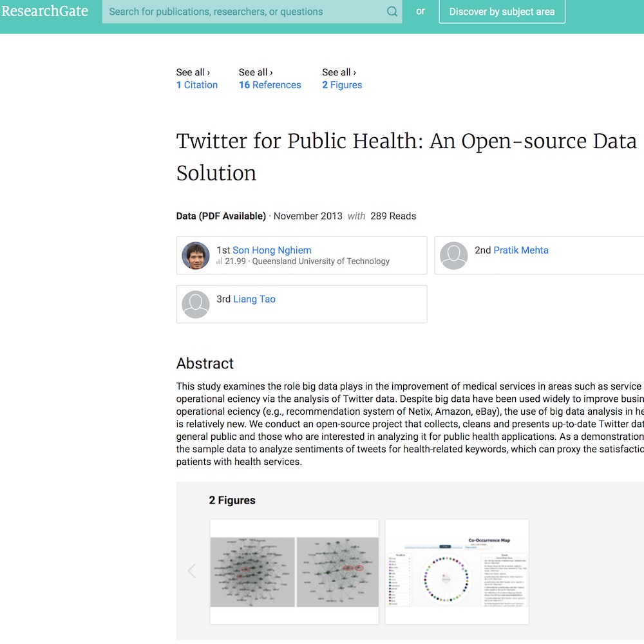
Task: Open Son Hong Nghiem author profile
Action: [272, 250]
